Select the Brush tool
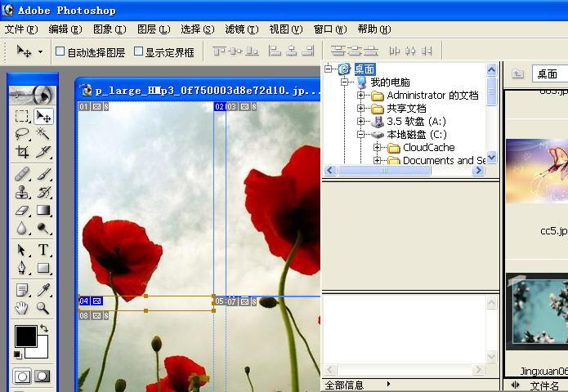This screenshot has height=392, width=568. (x=43, y=174)
